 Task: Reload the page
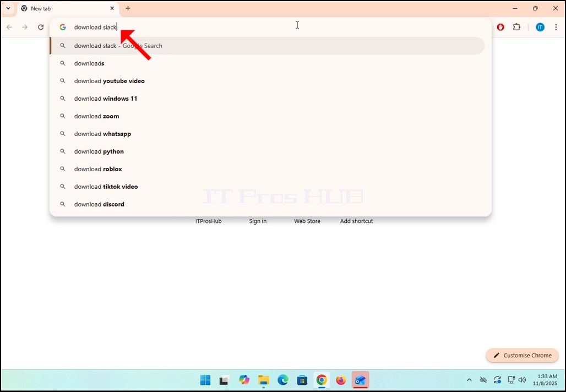point(41,27)
